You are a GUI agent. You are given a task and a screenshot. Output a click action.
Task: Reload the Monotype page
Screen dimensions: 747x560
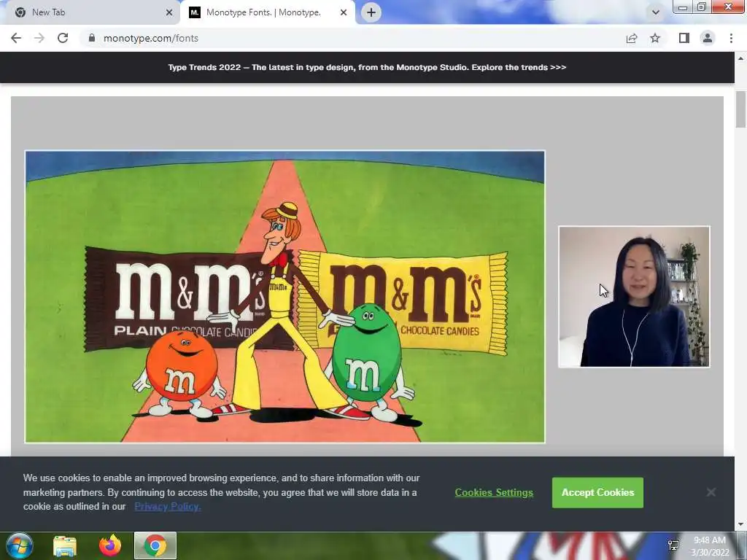click(63, 38)
